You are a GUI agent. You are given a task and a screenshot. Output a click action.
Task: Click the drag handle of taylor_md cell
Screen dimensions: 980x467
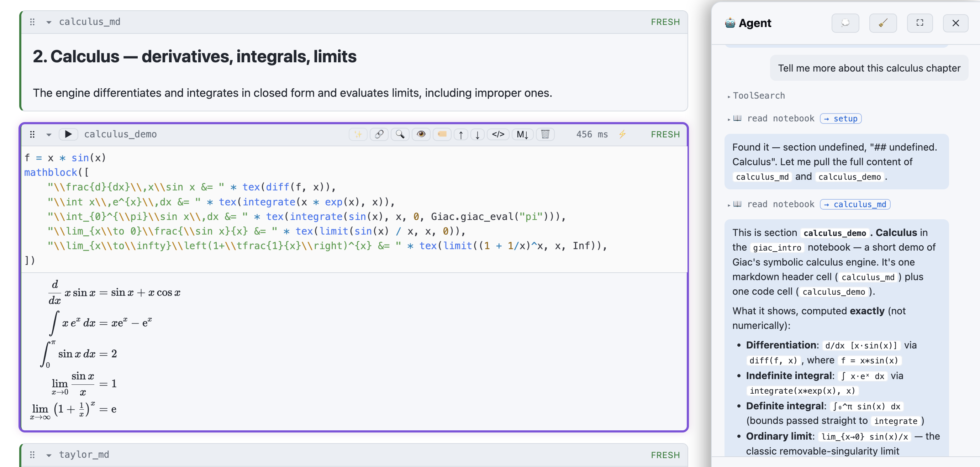coord(32,455)
